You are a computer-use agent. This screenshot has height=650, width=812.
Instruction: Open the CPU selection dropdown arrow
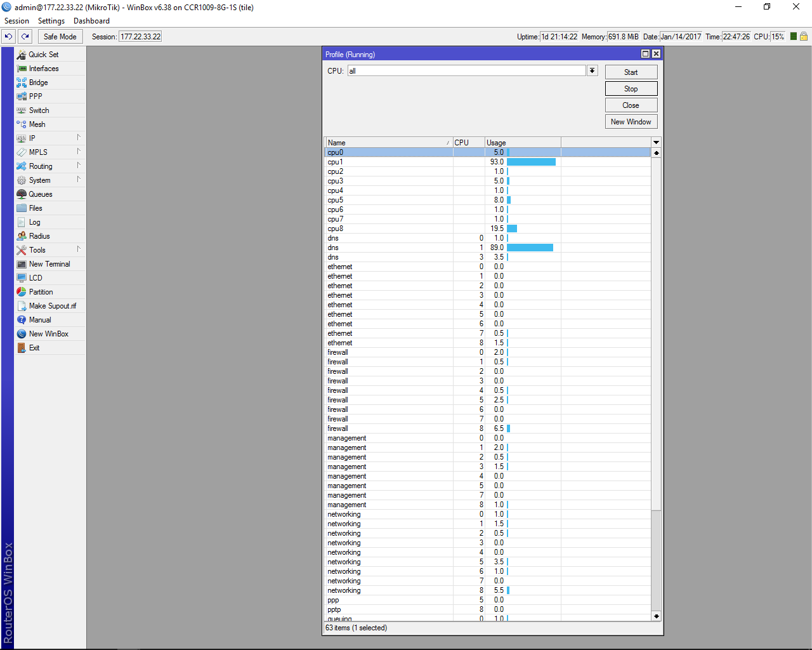(x=592, y=70)
